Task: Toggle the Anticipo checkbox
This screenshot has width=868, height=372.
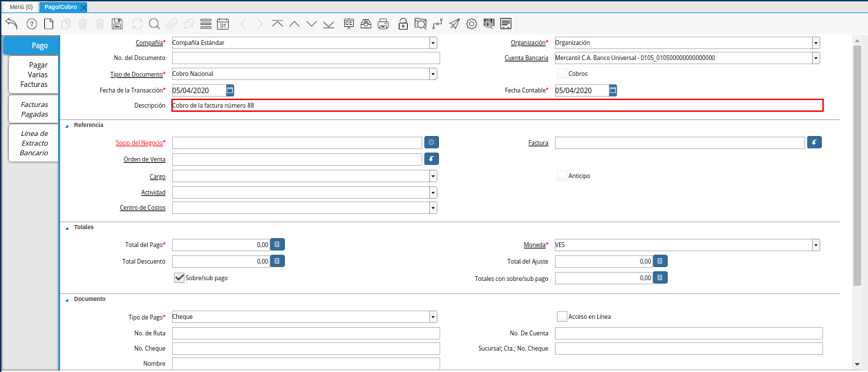Action: (562, 176)
